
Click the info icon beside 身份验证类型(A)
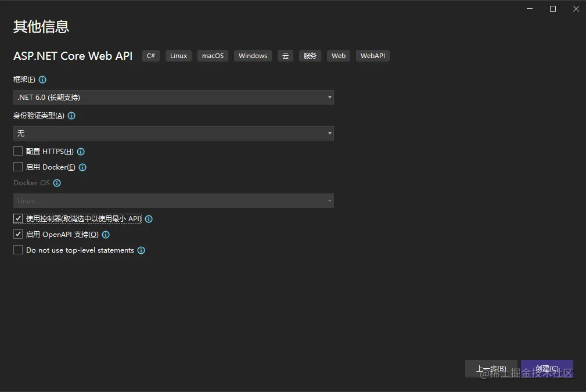point(71,116)
